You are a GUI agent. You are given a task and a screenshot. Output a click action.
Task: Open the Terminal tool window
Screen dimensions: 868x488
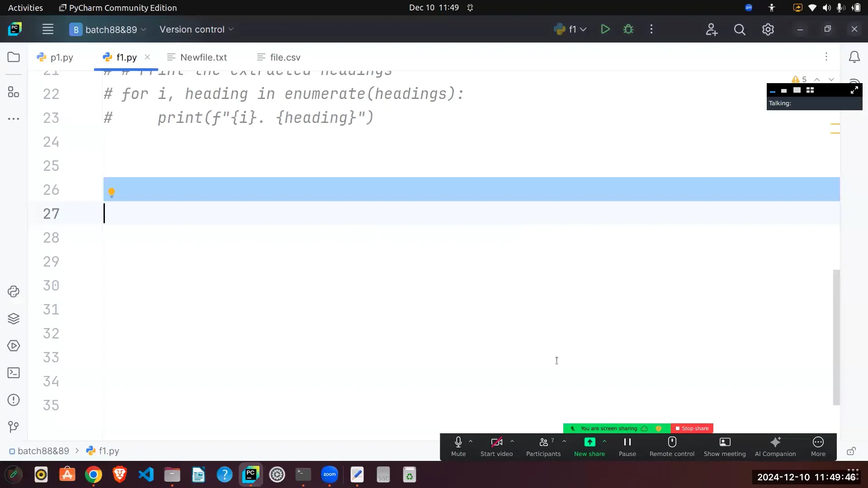click(14, 372)
